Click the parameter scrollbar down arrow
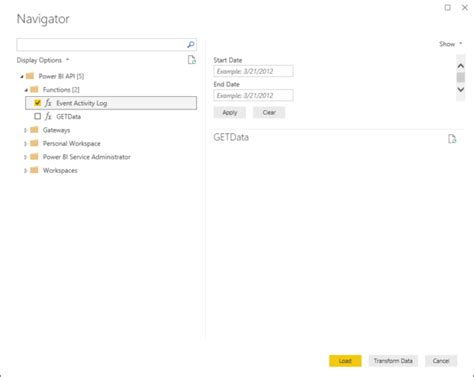 pos(461,89)
